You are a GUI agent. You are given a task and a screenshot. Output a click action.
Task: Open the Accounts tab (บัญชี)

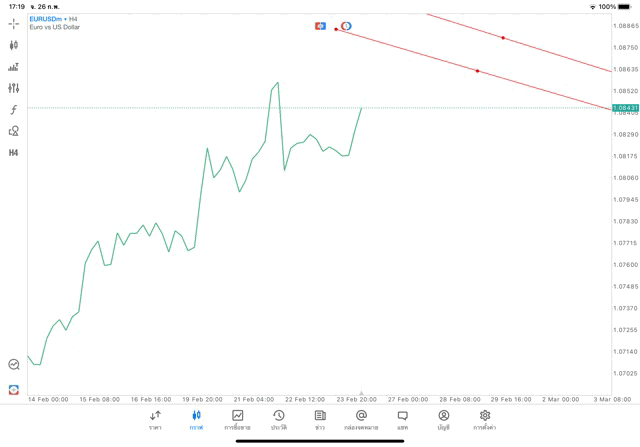click(x=444, y=419)
